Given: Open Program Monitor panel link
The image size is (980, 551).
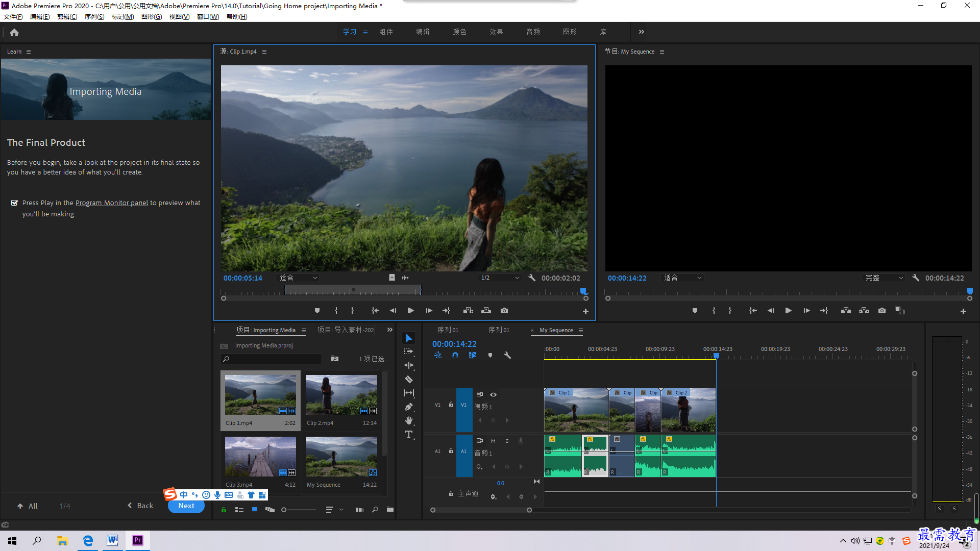Looking at the screenshot, I should coord(112,203).
